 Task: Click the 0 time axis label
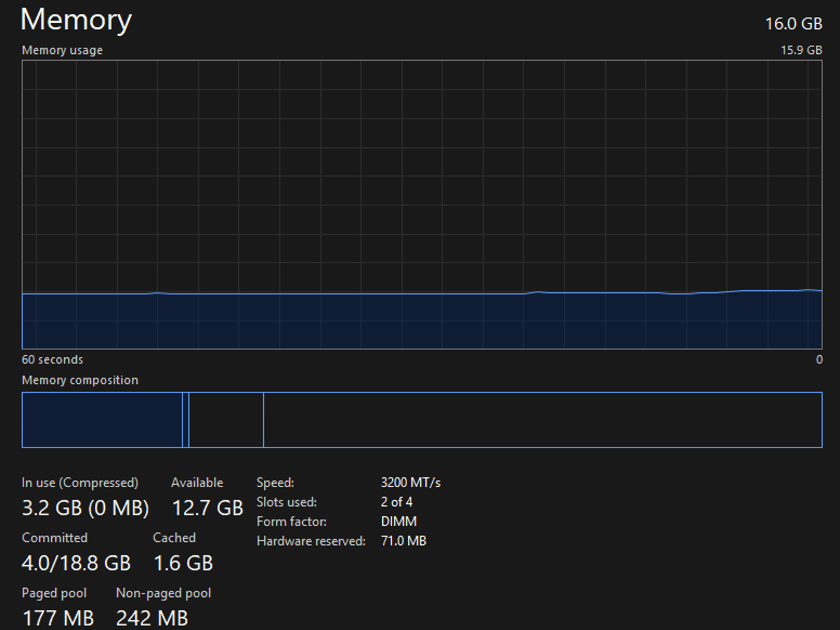click(819, 360)
